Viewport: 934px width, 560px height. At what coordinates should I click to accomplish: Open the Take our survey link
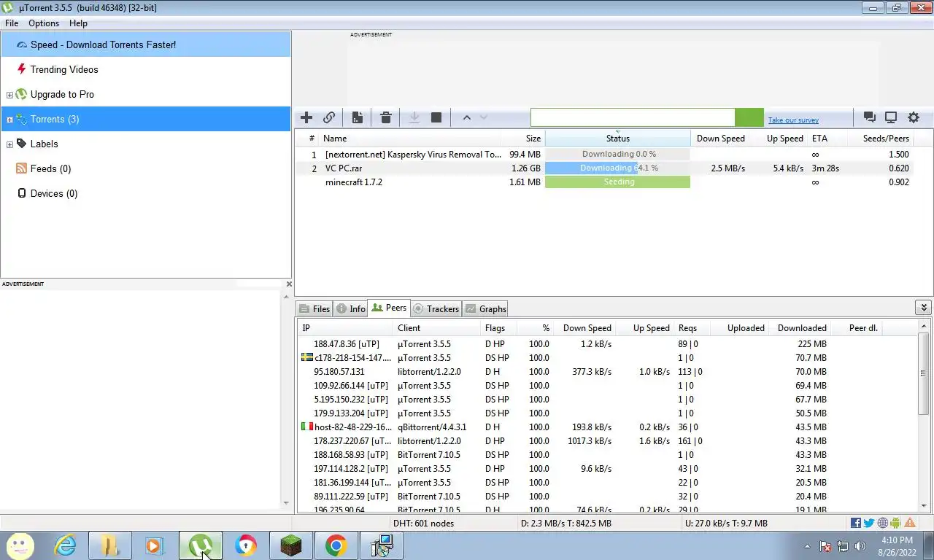point(793,120)
